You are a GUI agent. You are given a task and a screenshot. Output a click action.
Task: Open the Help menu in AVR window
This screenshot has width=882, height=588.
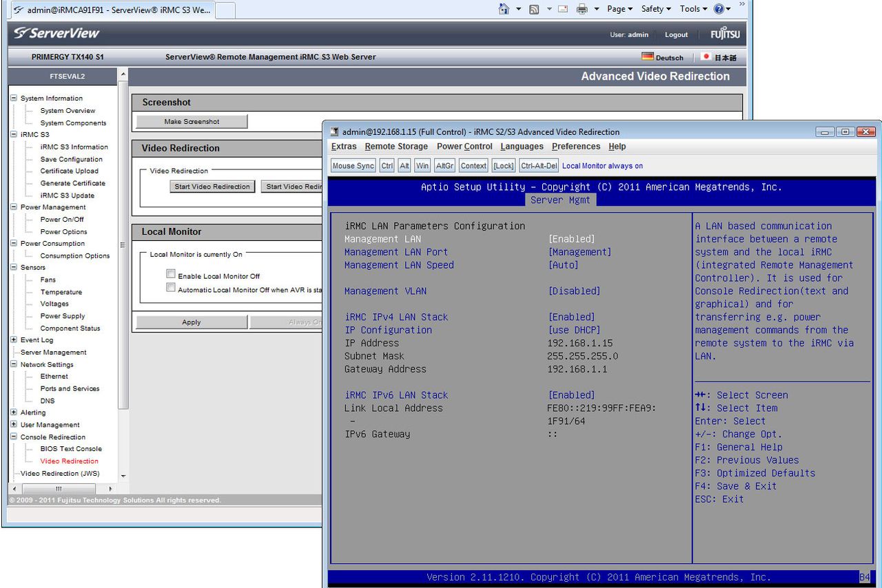[617, 147]
